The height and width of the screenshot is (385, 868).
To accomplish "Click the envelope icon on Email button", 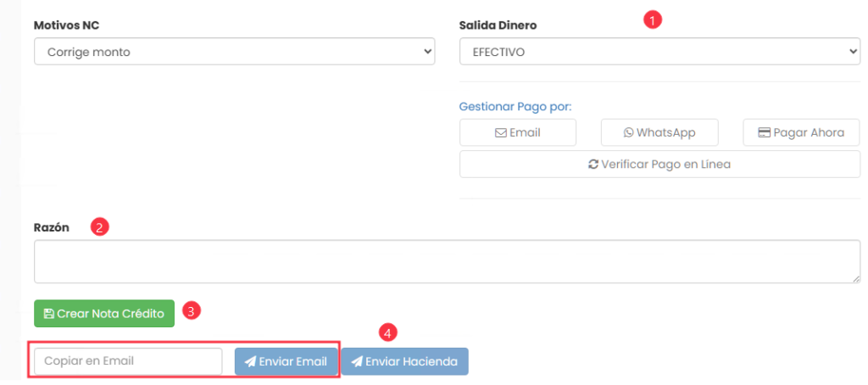I will [501, 133].
